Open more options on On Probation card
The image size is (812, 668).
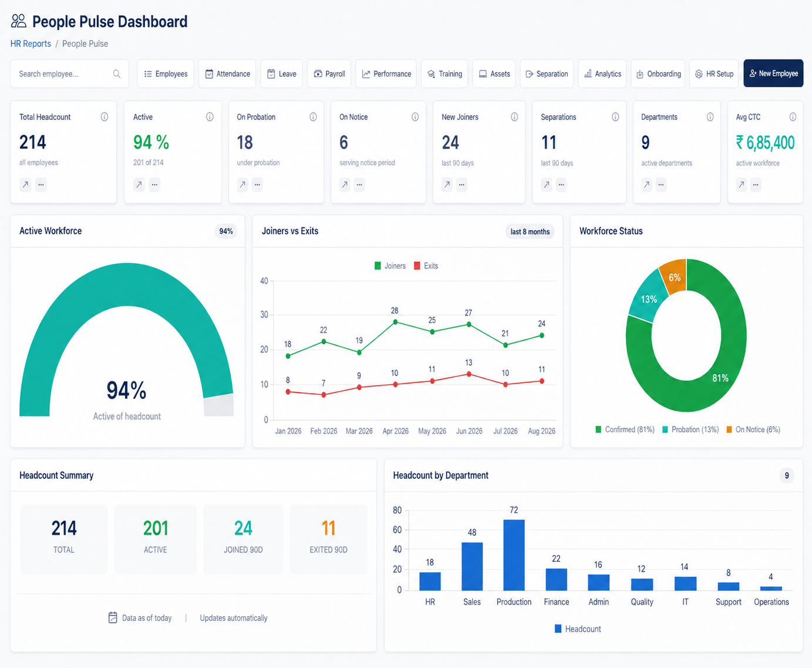tap(257, 184)
